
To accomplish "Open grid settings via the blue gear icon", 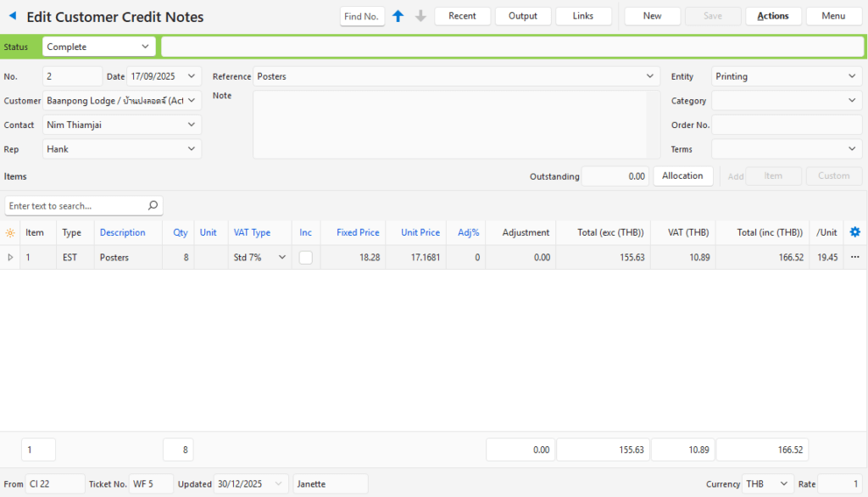I will pyautogui.click(x=854, y=232).
